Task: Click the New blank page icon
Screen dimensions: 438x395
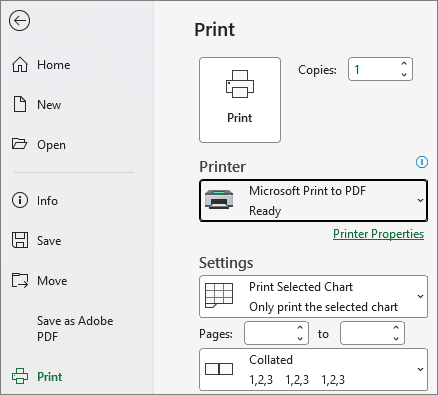Action: coord(20,105)
